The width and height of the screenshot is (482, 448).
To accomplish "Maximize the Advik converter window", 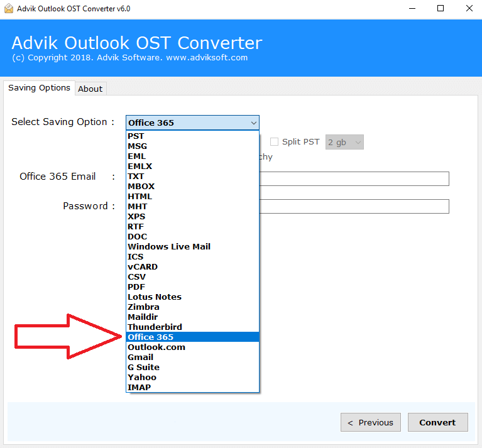I will pyautogui.click(x=441, y=8).
